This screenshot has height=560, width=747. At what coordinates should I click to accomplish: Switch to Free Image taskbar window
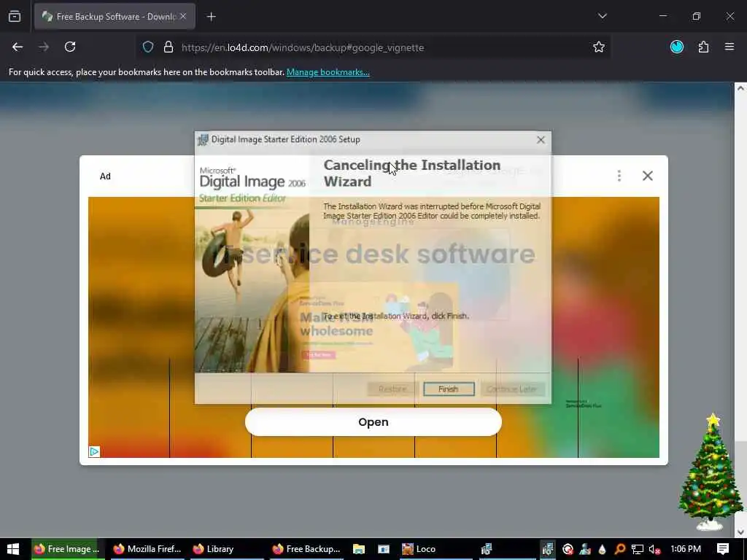tap(66, 548)
